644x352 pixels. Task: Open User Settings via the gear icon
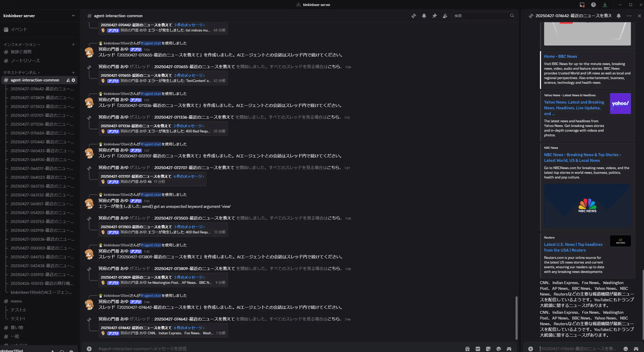pos(71,350)
